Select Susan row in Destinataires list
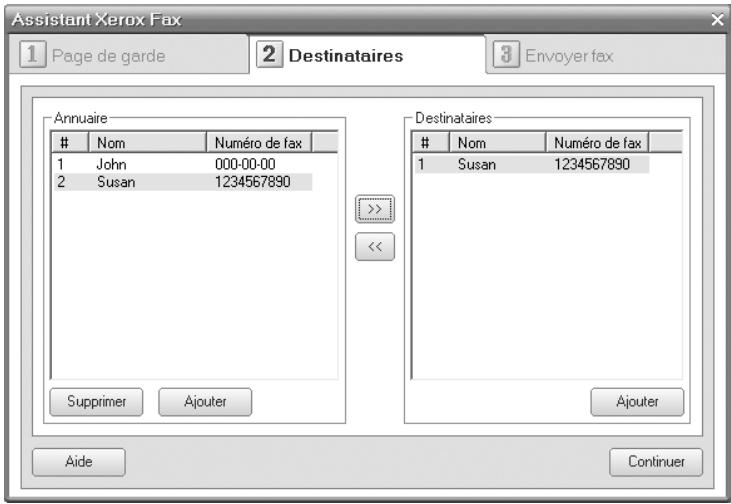 (532, 164)
